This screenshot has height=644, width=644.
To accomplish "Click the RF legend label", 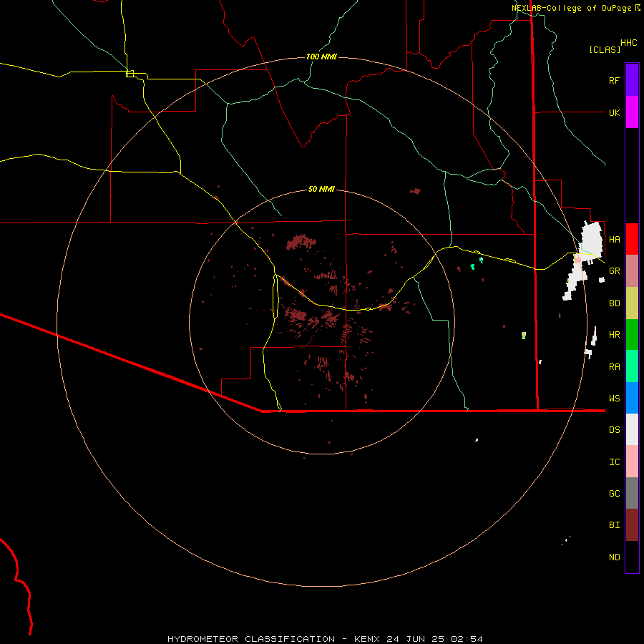I will pyautogui.click(x=614, y=80).
